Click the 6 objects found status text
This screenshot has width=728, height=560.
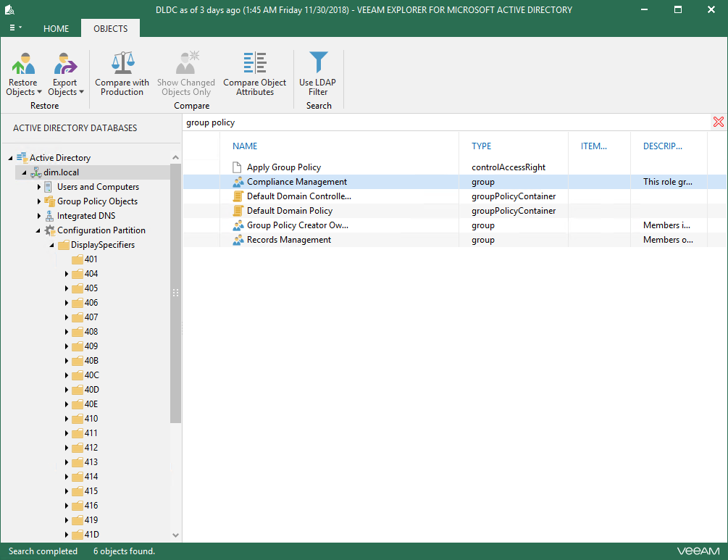pos(124,551)
